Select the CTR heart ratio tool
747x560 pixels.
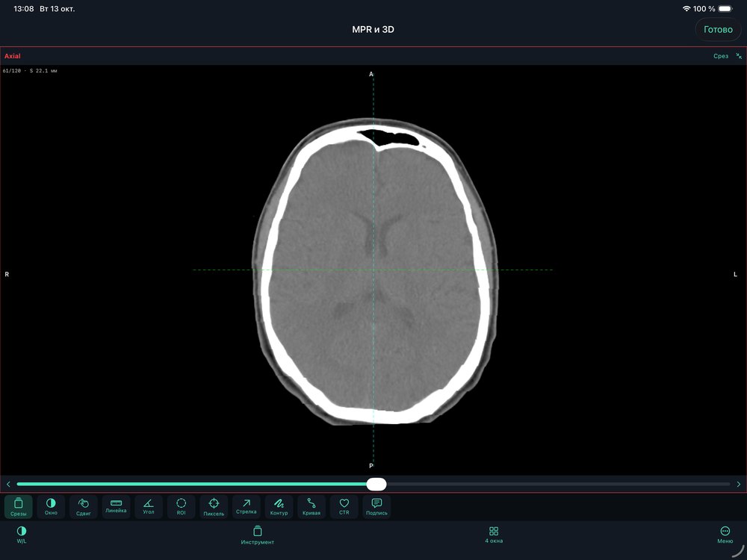tap(344, 507)
